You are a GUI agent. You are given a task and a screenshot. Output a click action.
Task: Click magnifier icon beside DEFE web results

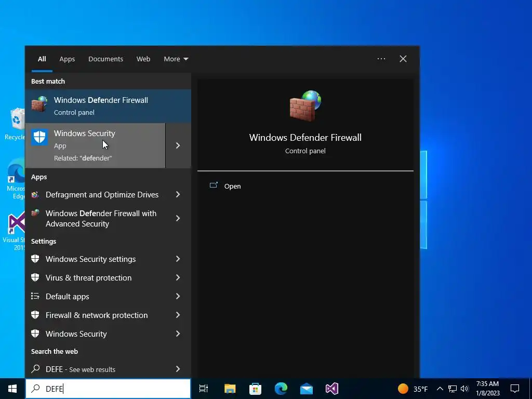36,369
